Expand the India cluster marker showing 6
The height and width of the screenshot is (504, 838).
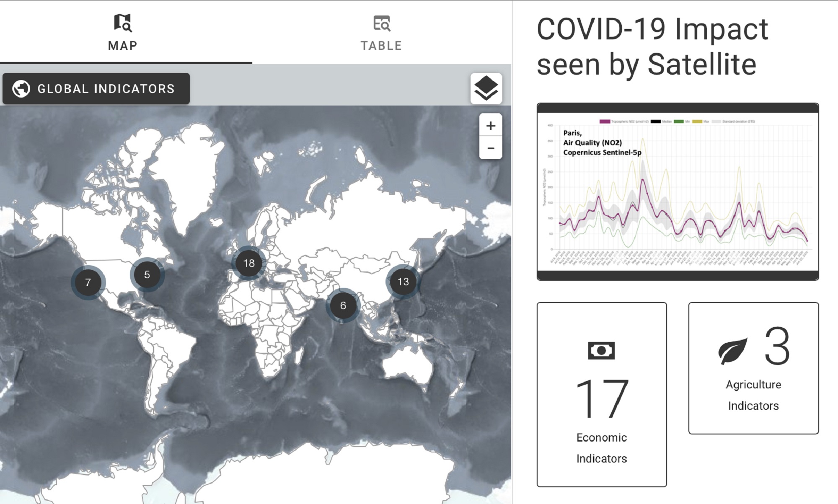[x=343, y=305]
